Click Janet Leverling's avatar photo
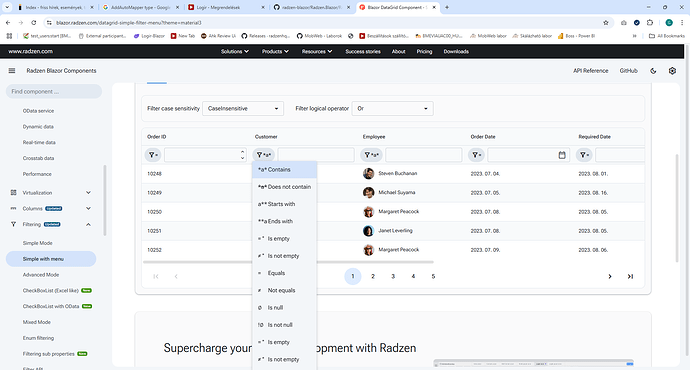 click(368, 231)
